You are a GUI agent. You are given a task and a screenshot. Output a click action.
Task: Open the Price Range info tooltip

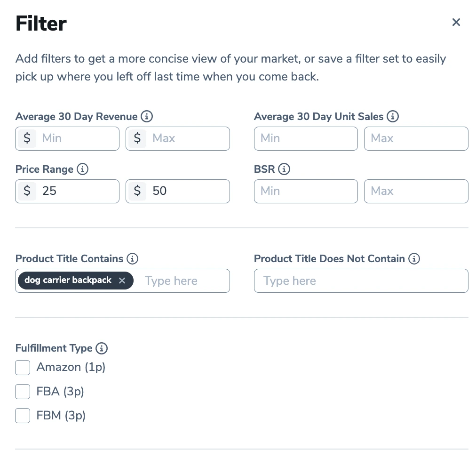coord(82,169)
